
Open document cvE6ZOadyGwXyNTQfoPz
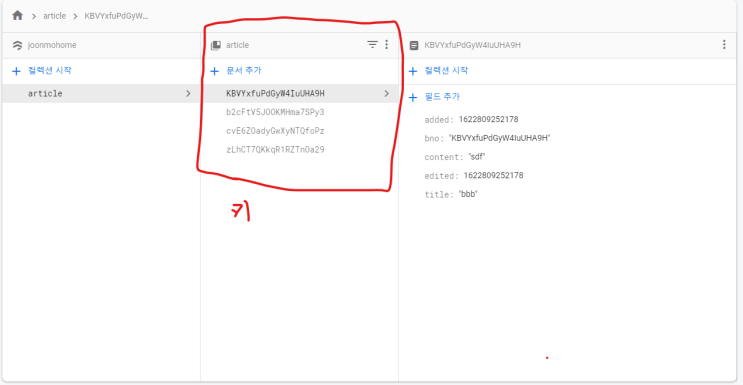point(275,131)
